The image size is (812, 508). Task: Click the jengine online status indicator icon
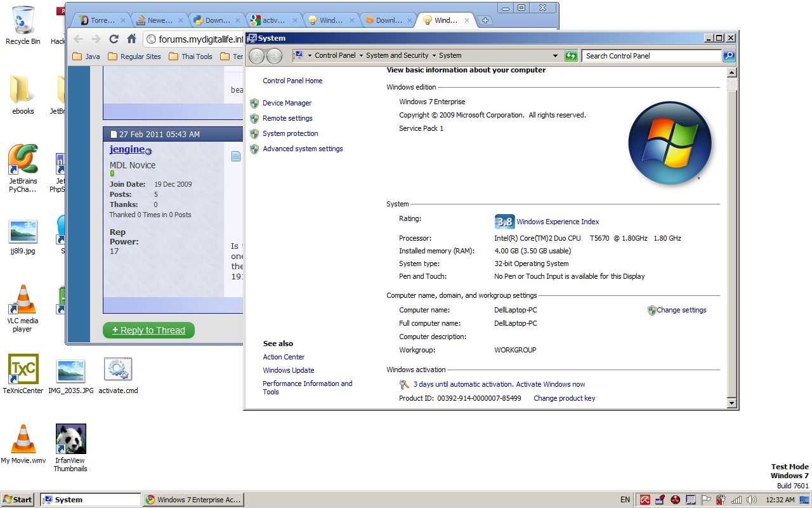coord(148,151)
